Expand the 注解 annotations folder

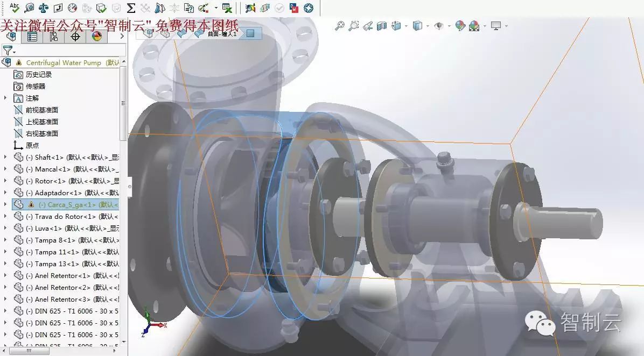coord(5,98)
